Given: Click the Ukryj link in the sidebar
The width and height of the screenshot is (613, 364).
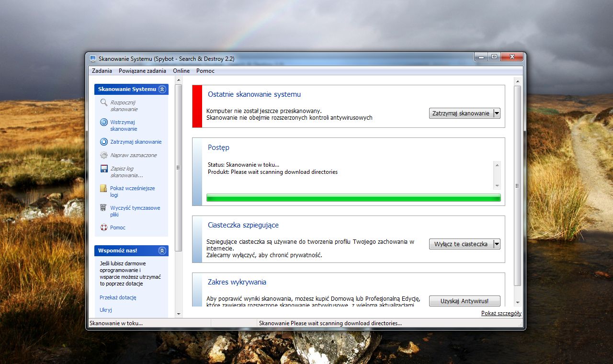Looking at the screenshot, I should pyautogui.click(x=106, y=310).
